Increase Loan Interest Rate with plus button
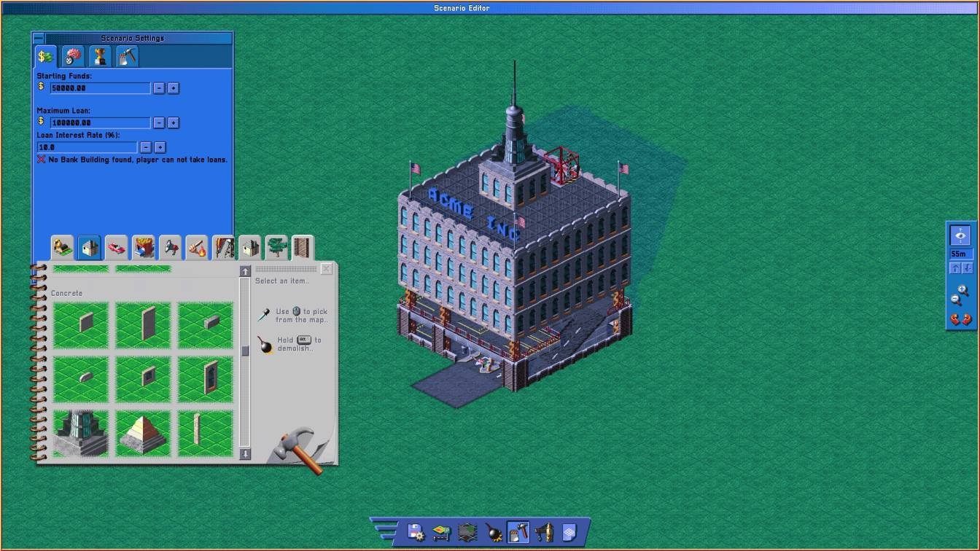 (160, 147)
